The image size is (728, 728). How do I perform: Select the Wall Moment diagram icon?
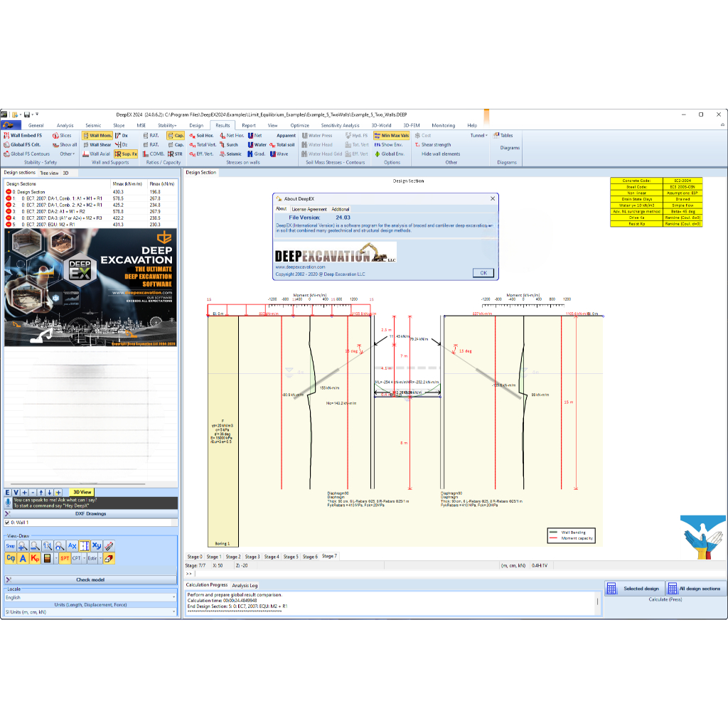click(x=97, y=134)
